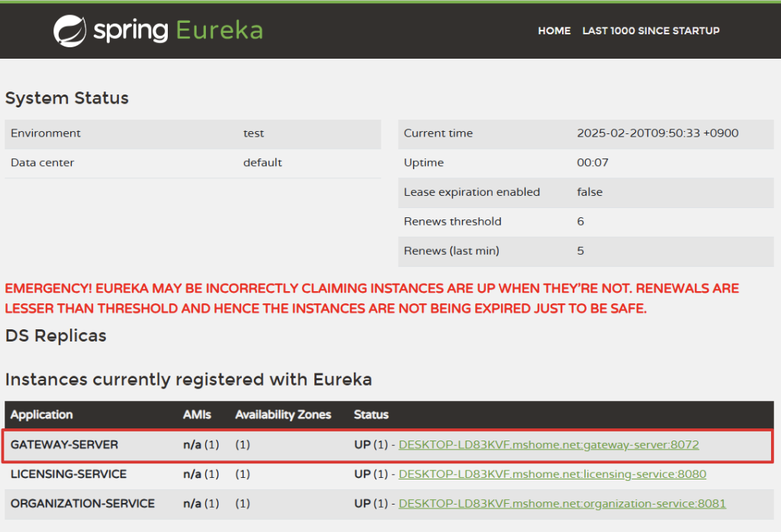Click the Availability Zones column header

point(283,415)
